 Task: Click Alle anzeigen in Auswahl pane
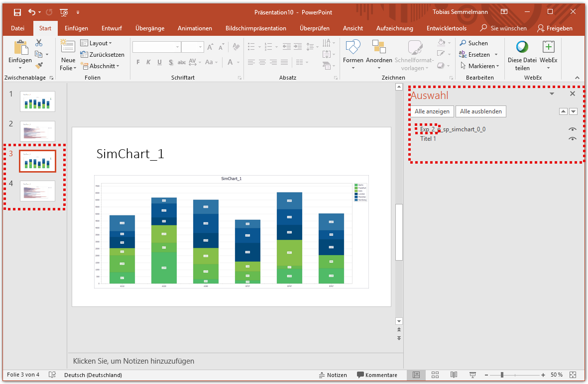point(432,111)
